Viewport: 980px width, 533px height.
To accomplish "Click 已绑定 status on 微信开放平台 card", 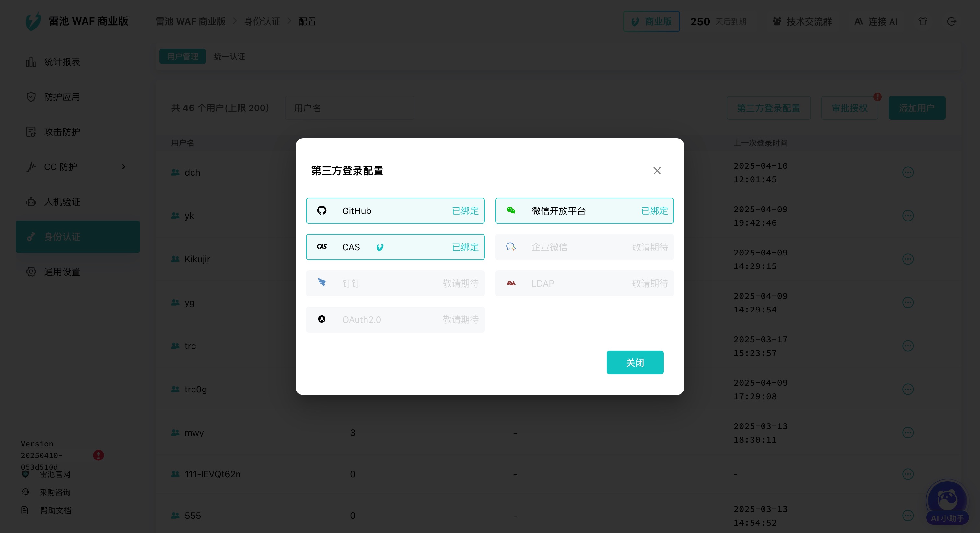I will point(655,210).
